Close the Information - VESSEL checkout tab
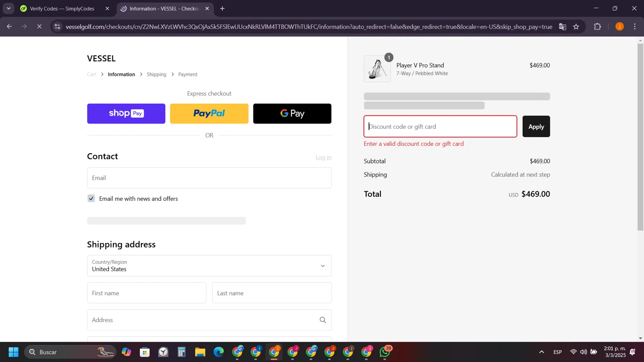The image size is (644, 362). [x=207, y=9]
